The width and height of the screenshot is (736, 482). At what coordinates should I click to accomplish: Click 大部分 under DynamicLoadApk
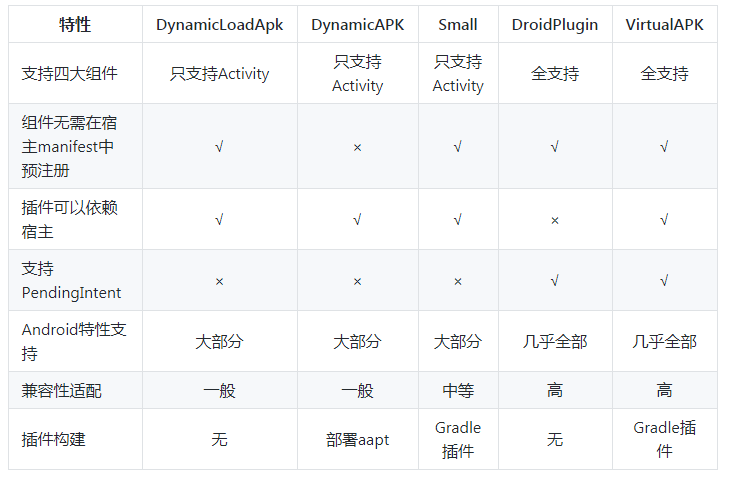[x=219, y=341]
